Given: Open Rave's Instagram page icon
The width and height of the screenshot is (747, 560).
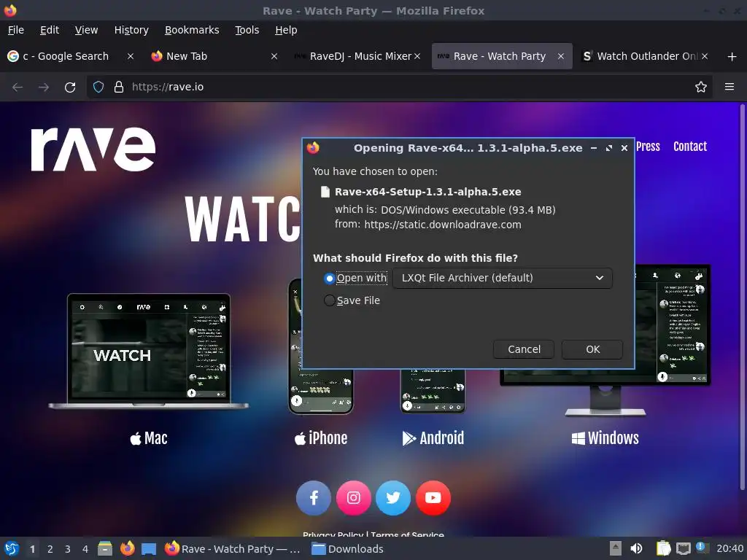Looking at the screenshot, I should (x=354, y=498).
